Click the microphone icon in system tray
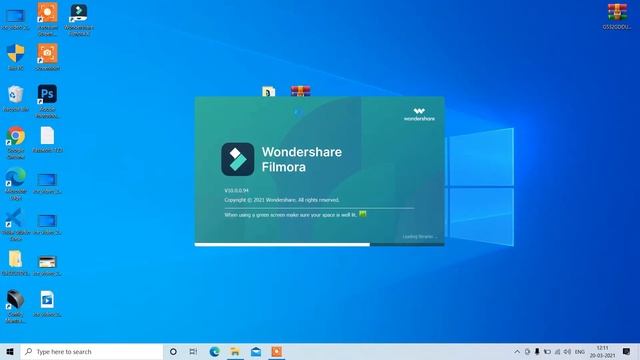640x360 pixels. pos(537,352)
